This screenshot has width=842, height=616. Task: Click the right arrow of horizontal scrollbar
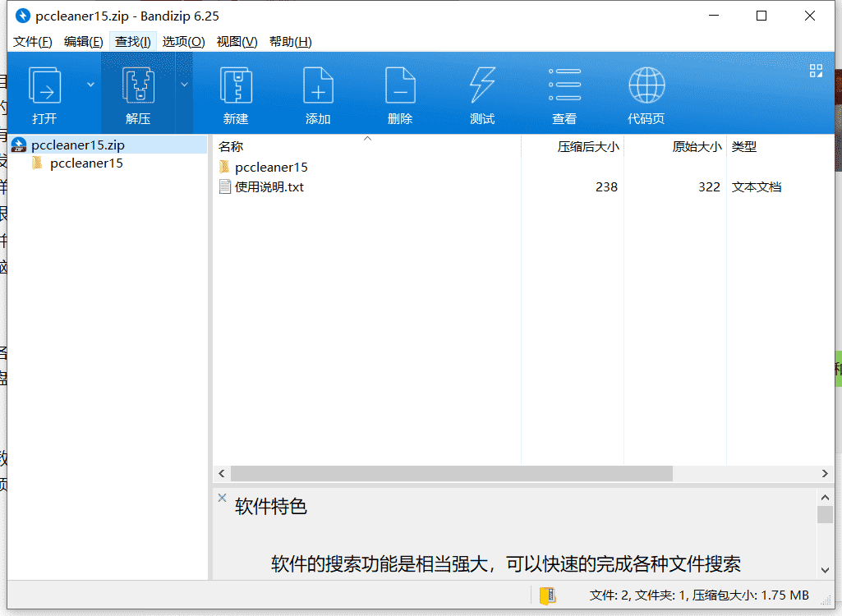pyautogui.click(x=825, y=473)
